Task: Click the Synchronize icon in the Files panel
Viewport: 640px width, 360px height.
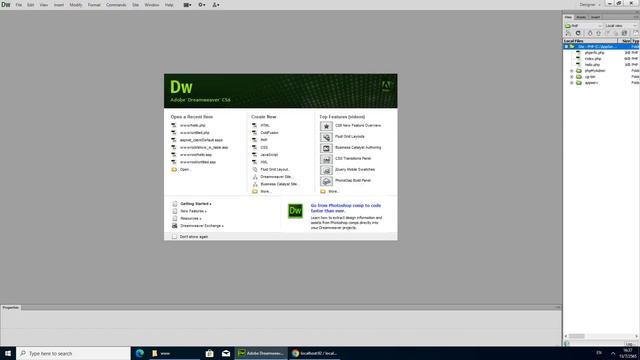Action: pyautogui.click(x=624, y=33)
